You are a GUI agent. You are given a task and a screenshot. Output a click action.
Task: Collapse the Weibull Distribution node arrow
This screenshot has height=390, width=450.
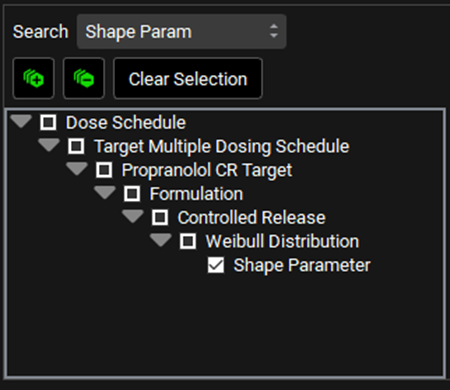tap(161, 240)
